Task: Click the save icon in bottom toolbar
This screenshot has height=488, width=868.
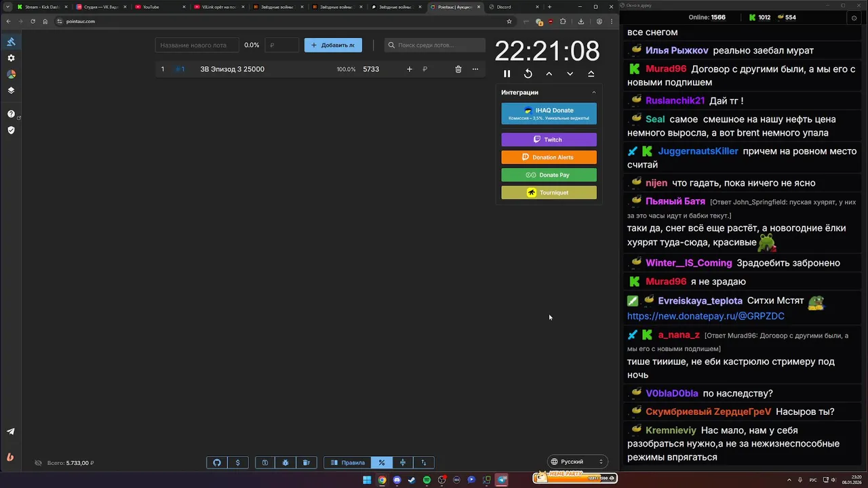Action: coord(265,463)
